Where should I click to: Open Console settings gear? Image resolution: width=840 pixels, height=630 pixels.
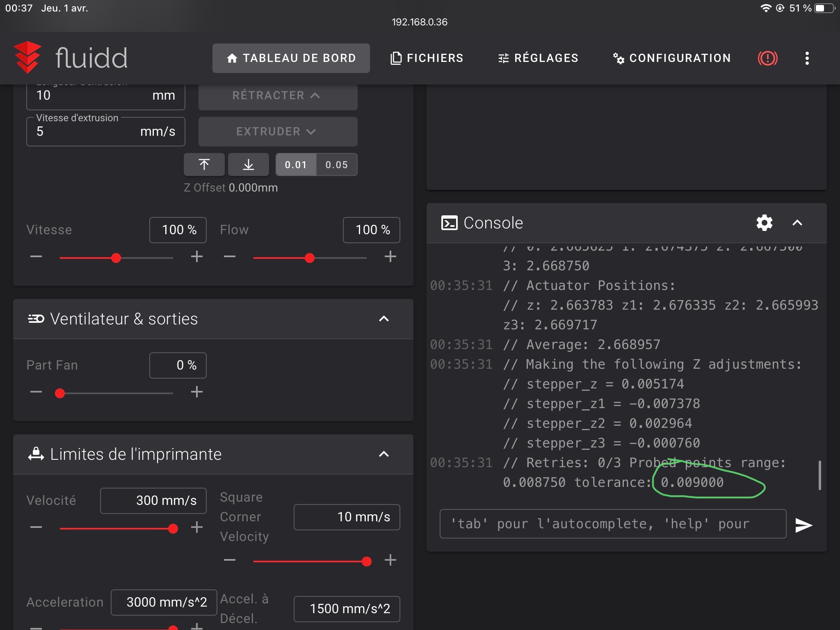764,223
